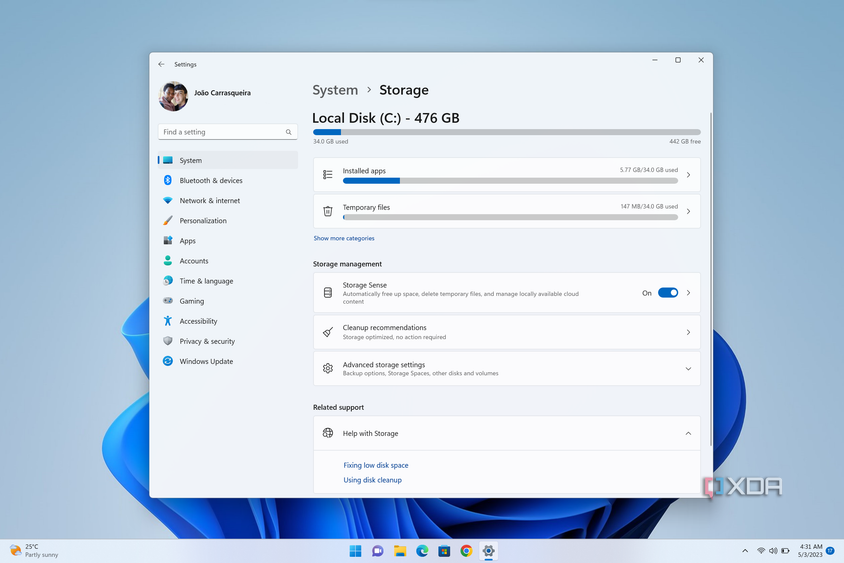Image resolution: width=844 pixels, height=563 pixels.
Task: Click the user profile picture
Action: (173, 96)
